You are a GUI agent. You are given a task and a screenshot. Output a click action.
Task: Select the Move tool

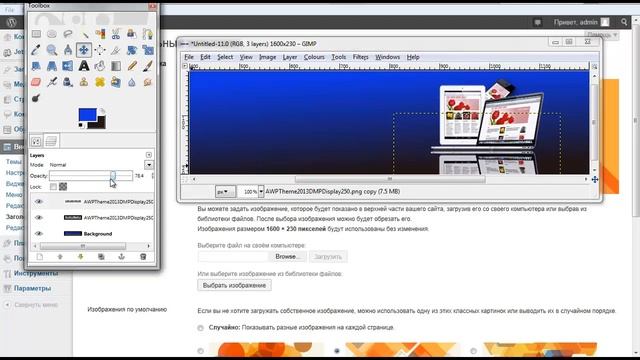click(x=84, y=50)
